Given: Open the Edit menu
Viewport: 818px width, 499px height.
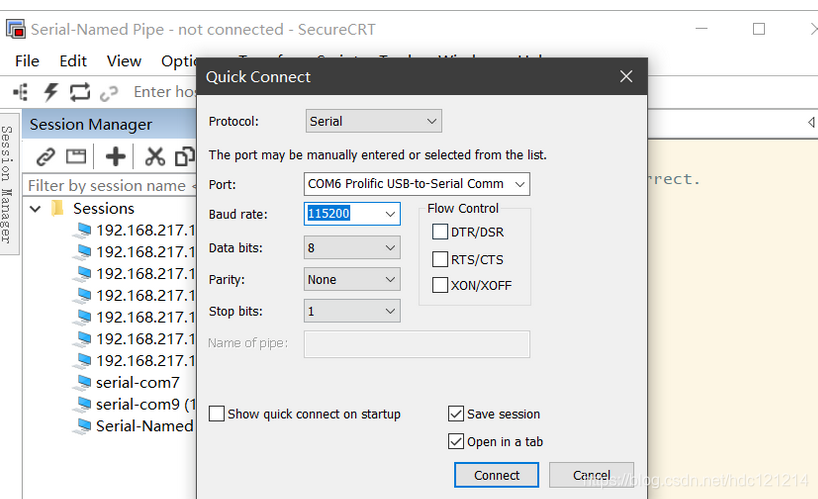Looking at the screenshot, I should tap(73, 61).
